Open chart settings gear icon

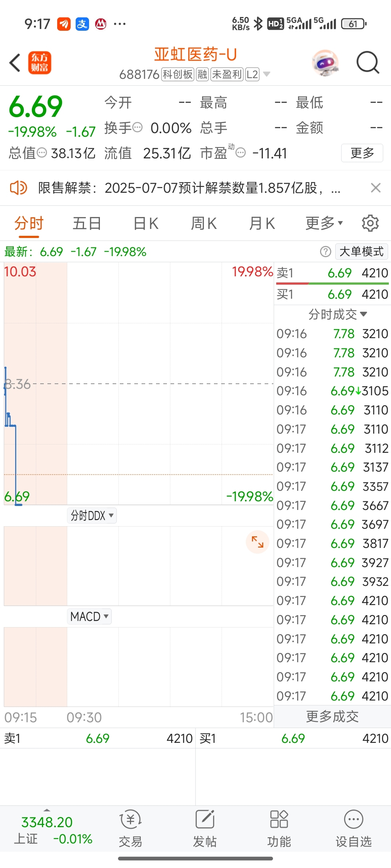370,223
